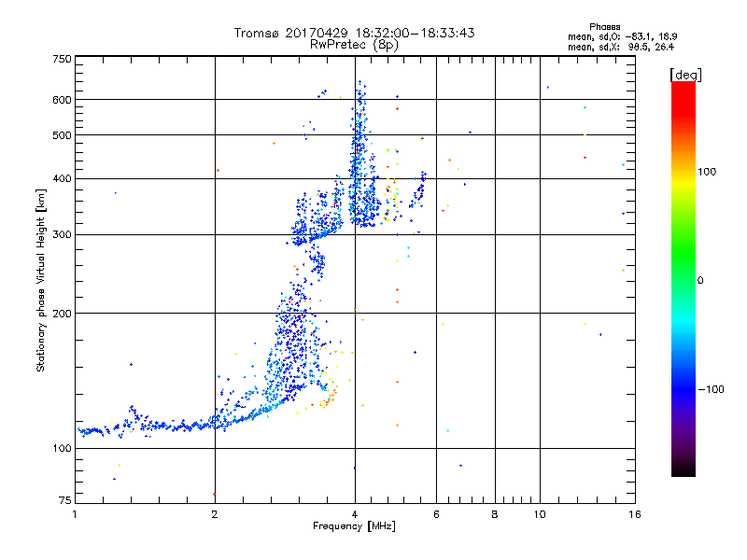Click the height axis tick label '200'

click(x=62, y=314)
